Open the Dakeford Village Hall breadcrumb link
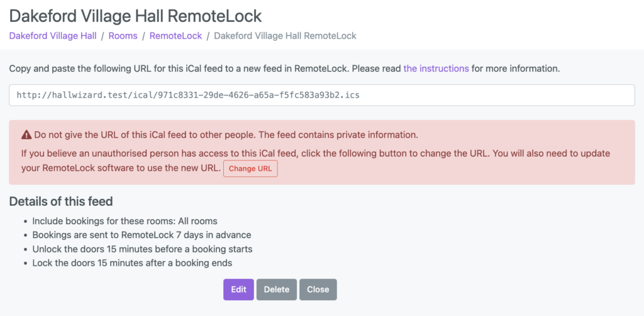644x316 pixels. click(53, 36)
